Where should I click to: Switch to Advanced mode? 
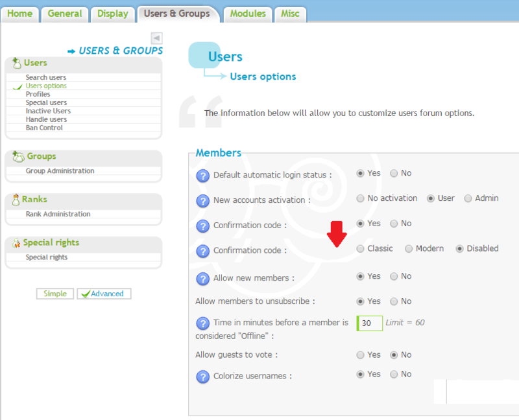pos(104,294)
